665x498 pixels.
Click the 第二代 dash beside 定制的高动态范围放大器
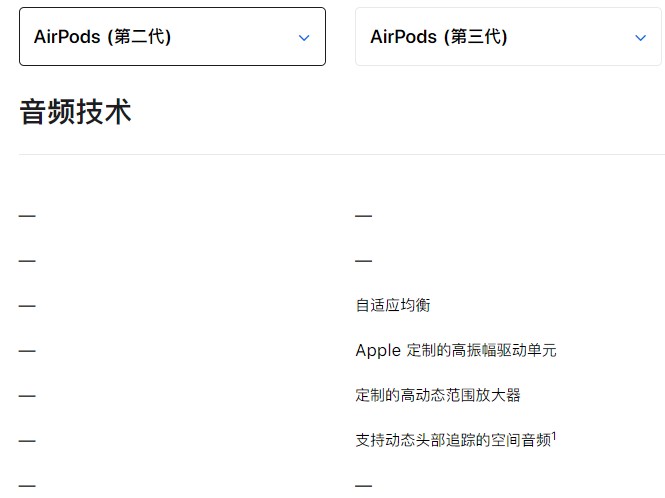(27, 396)
